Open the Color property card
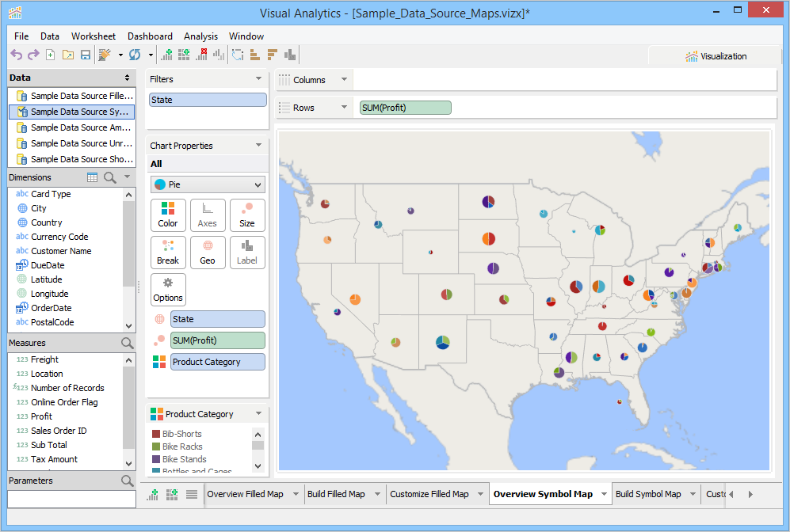790x532 pixels. point(168,215)
